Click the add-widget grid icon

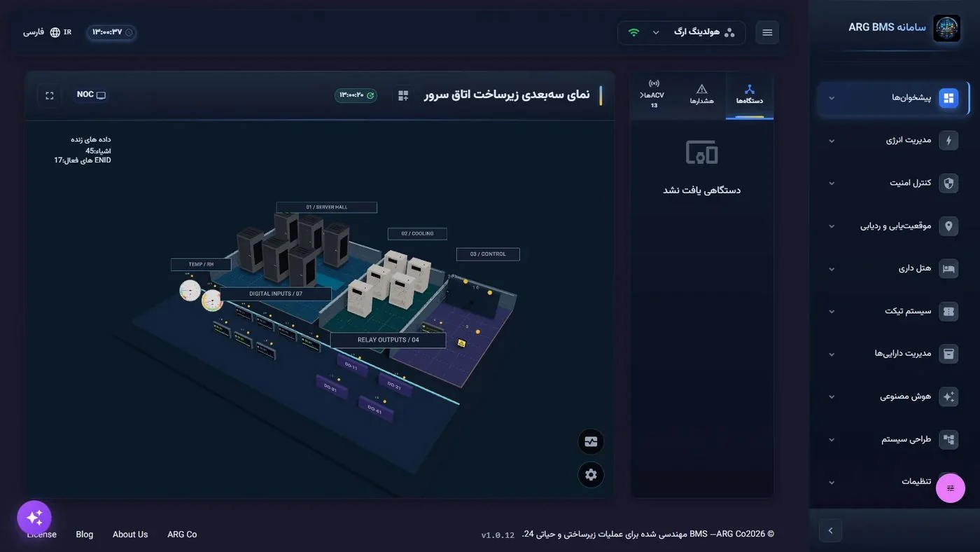coord(403,95)
